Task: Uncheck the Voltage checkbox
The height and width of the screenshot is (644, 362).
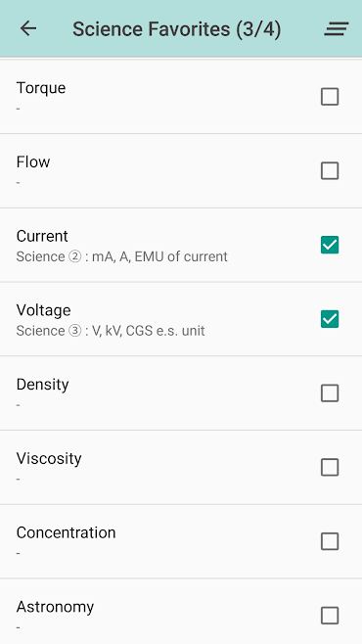Action: [330, 319]
